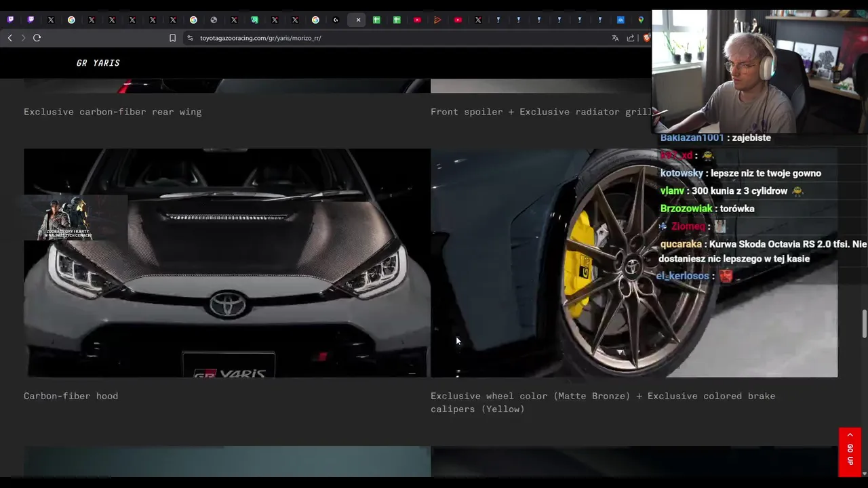Click chat username "kotowsky"
This screenshot has height=488, width=868.
click(682, 173)
